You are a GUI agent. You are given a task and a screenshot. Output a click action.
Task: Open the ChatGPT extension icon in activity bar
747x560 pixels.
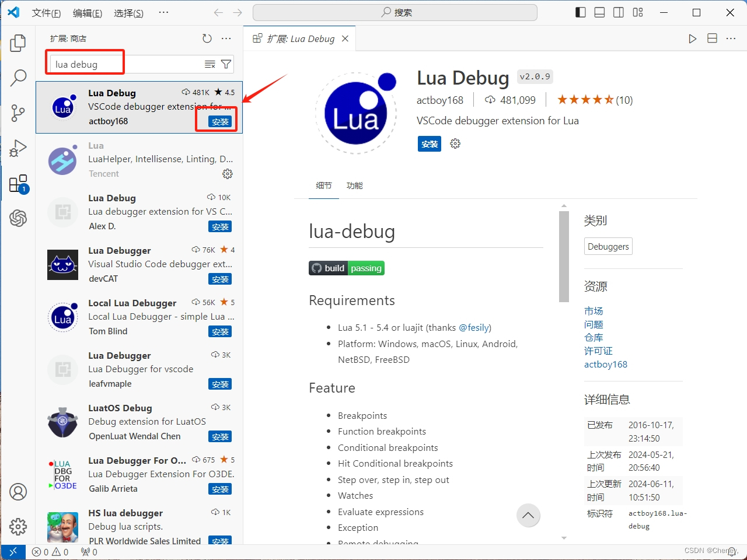(18, 218)
